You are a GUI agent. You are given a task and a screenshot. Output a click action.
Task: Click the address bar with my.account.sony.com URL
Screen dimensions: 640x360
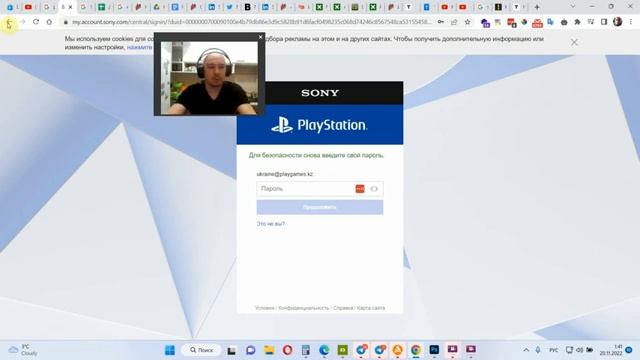251,22
